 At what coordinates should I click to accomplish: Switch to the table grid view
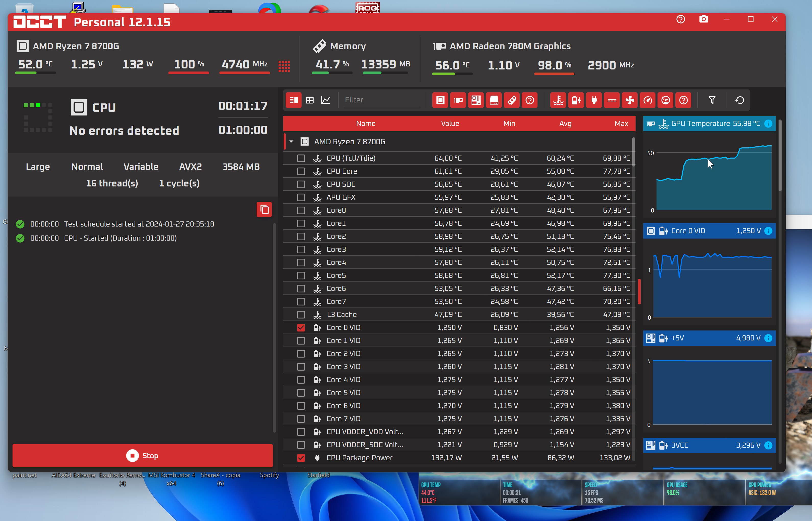click(x=309, y=100)
